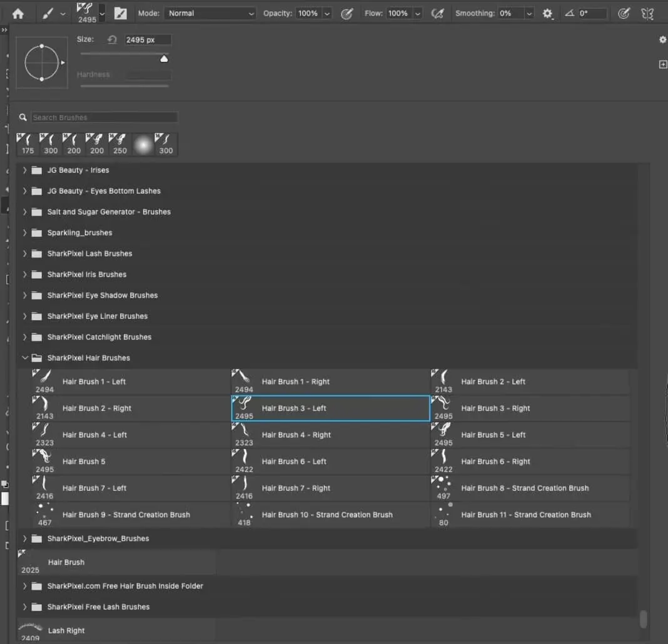This screenshot has height=644, width=668.
Task: Select Hair Brush 8 Strand Creation Brush
Action: coord(525,488)
